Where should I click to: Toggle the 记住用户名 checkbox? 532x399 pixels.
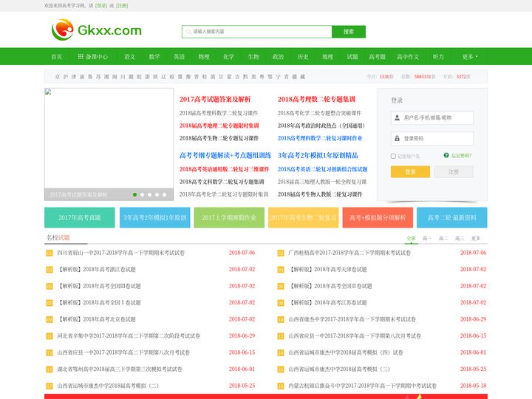[x=393, y=156]
